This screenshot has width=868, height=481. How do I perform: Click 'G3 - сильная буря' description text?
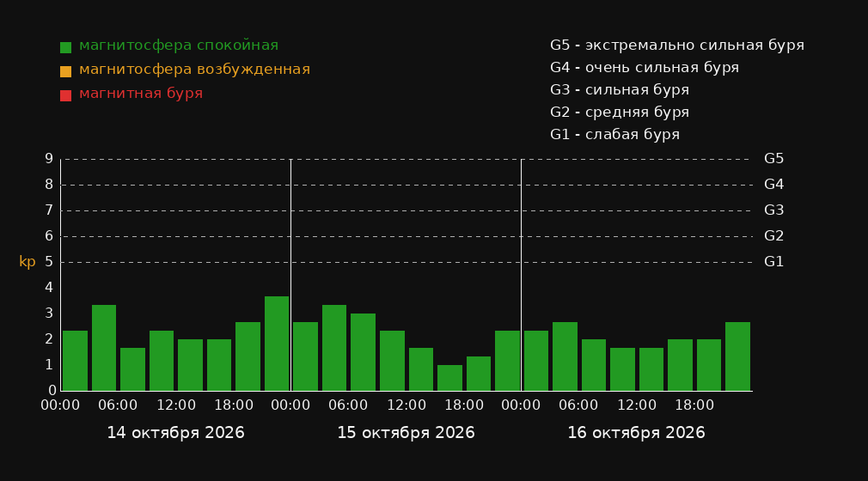pos(620,89)
